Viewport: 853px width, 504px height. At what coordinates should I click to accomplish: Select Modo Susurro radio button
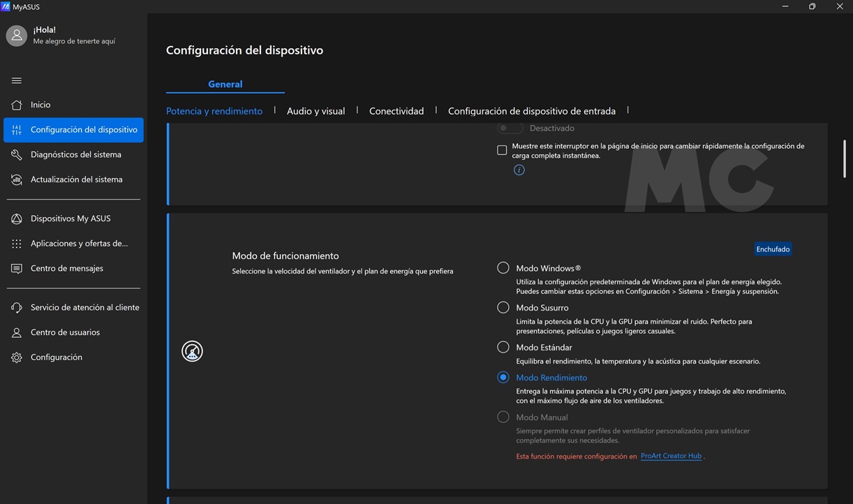(503, 308)
